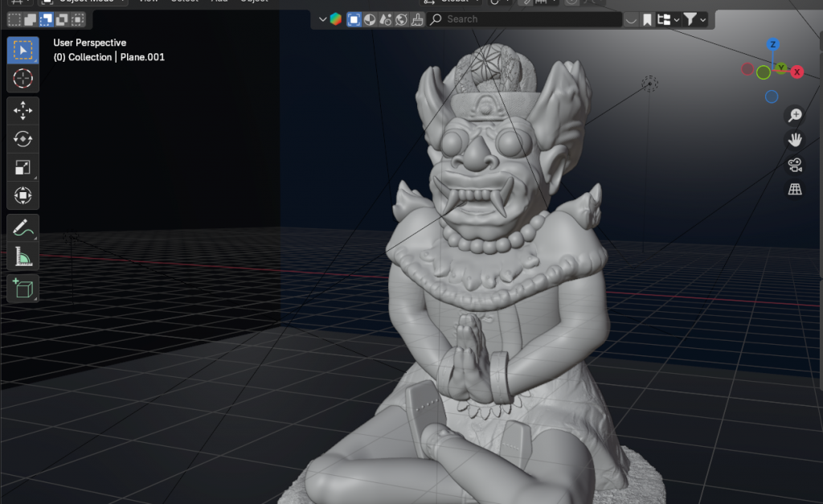Switch to the material sphere asset type
823x504 pixels.
370,19
